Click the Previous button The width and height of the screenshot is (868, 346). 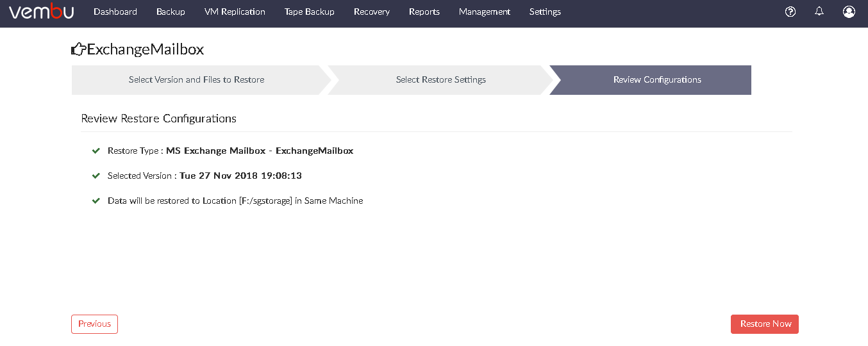[x=94, y=324]
